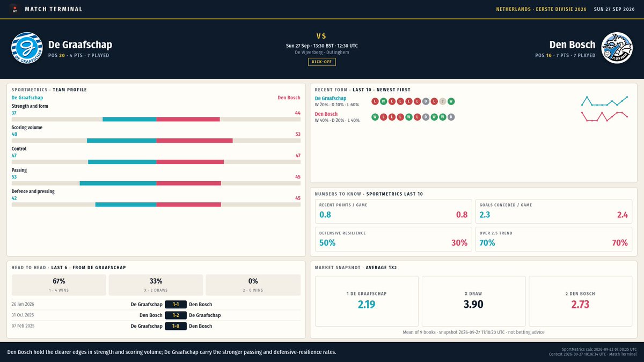Viewport: 644px width, 362px height.
Task: Click the De Graafschap club crest
Action: pos(27,48)
